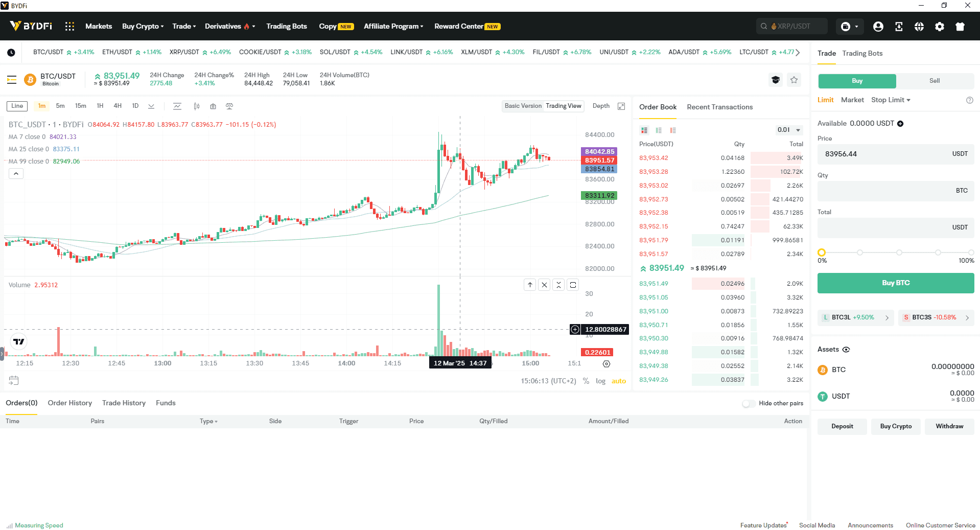
Task: Expand chart to fullscreen
Action: point(621,106)
